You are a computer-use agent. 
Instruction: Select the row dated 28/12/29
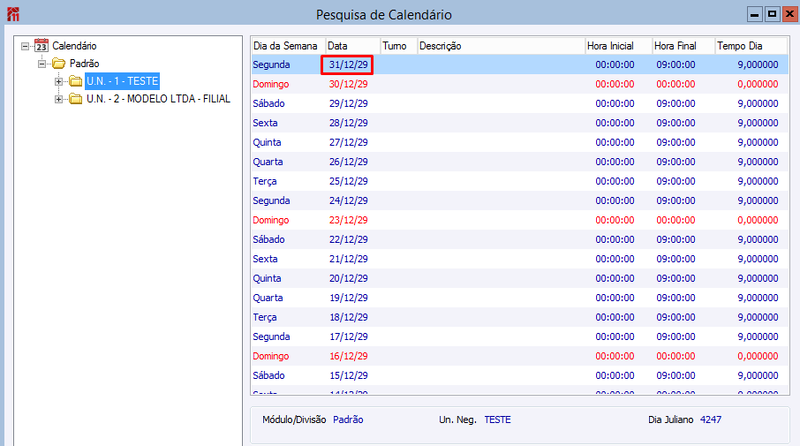tap(519, 123)
